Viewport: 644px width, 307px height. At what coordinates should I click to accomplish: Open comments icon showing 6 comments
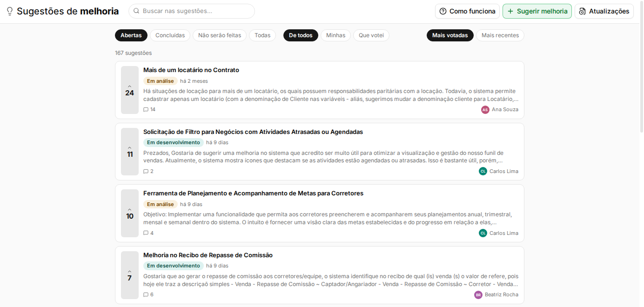146,295
